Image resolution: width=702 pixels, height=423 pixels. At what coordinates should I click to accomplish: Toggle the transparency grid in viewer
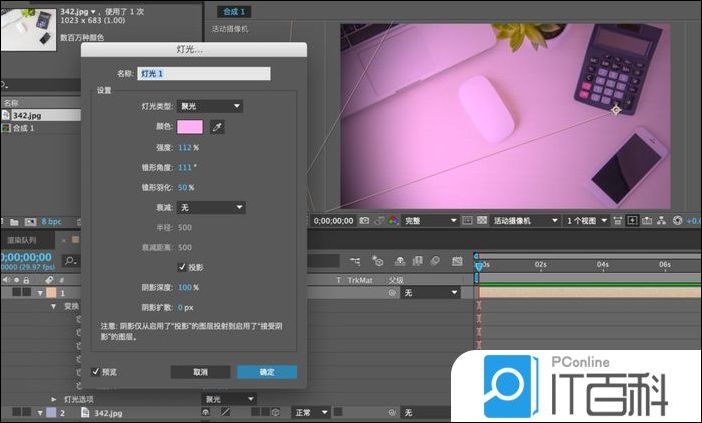coord(482,220)
